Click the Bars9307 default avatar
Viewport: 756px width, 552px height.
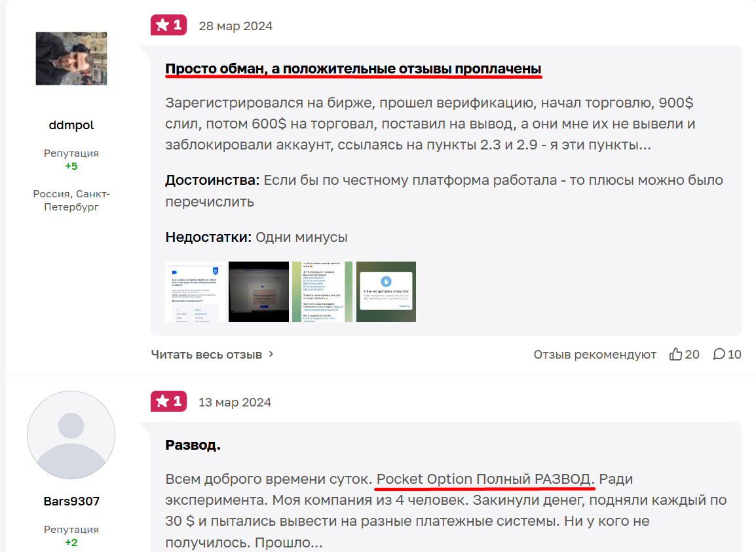[71, 435]
